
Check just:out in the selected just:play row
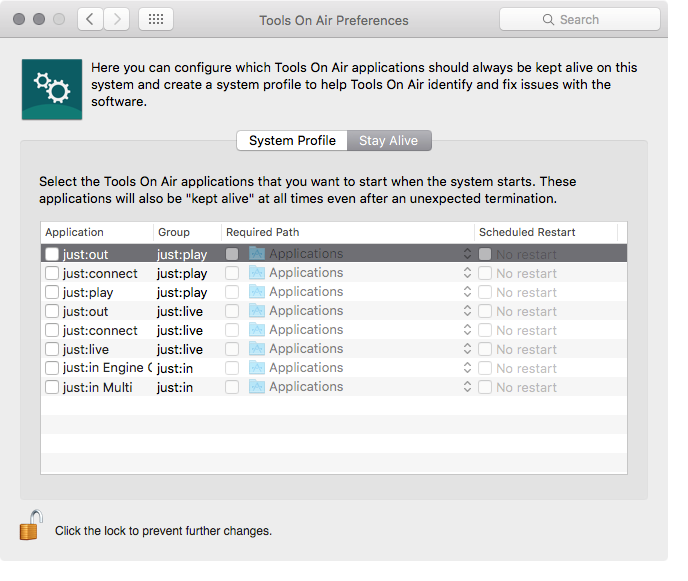click(x=52, y=254)
